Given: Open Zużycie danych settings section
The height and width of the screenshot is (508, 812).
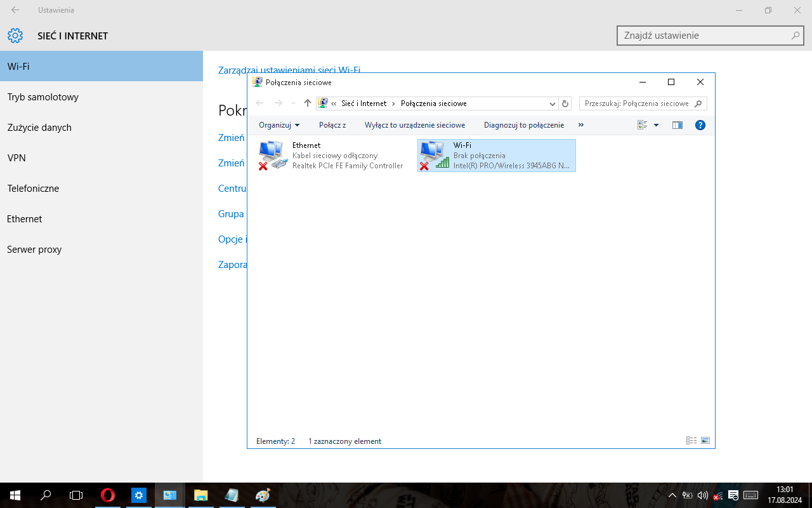Looking at the screenshot, I should click(101, 127).
